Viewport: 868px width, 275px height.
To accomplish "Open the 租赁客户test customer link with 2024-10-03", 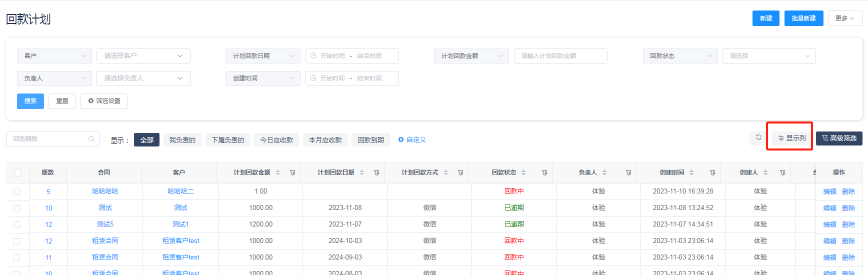I will click(x=180, y=241).
